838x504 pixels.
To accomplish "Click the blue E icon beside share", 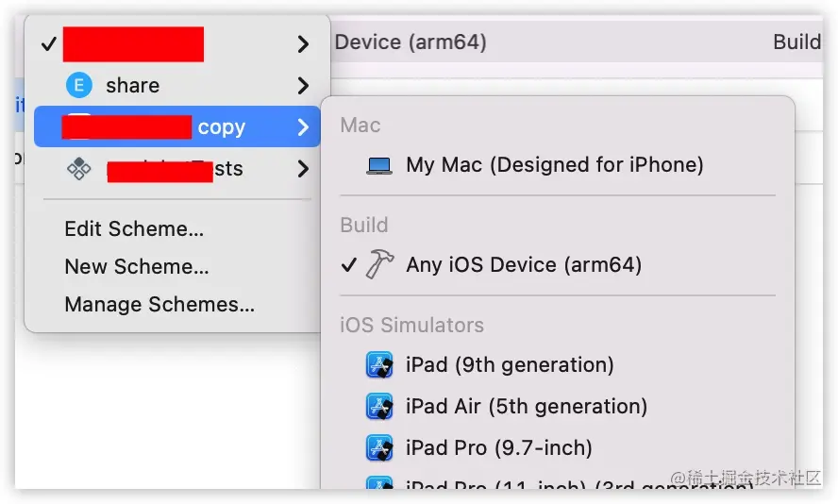I will click(78, 86).
